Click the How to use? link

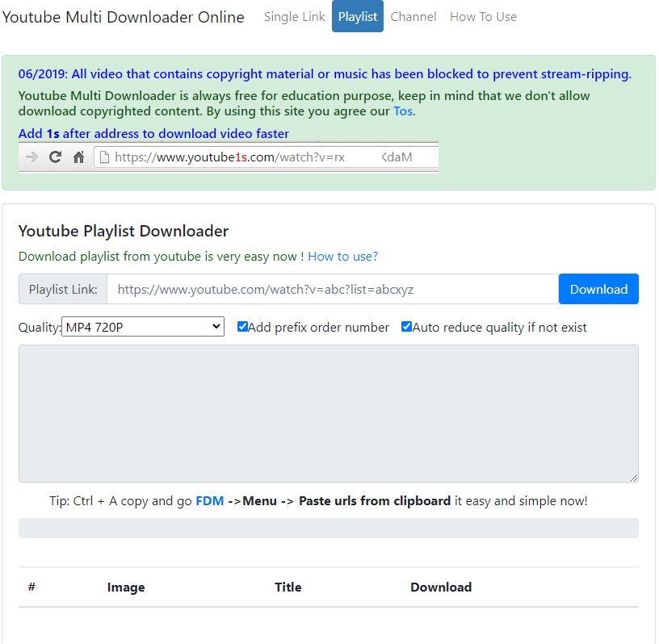pos(343,257)
